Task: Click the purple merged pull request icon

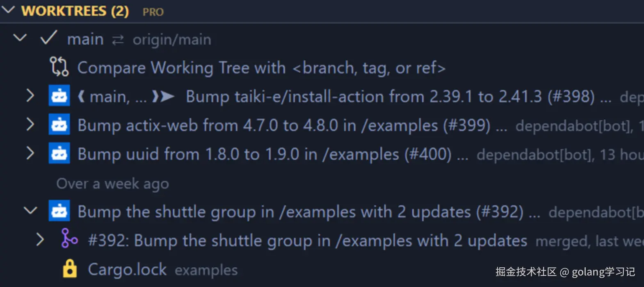Action: click(x=69, y=239)
